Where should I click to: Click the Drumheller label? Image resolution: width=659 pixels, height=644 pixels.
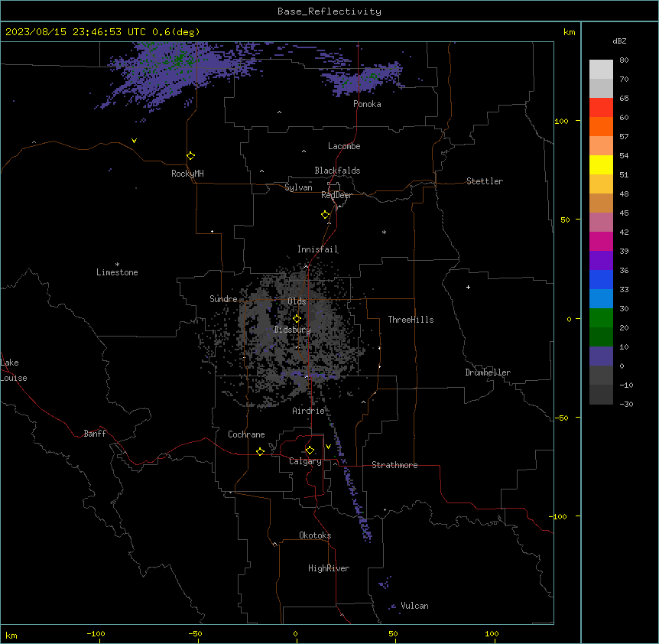pyautogui.click(x=488, y=372)
